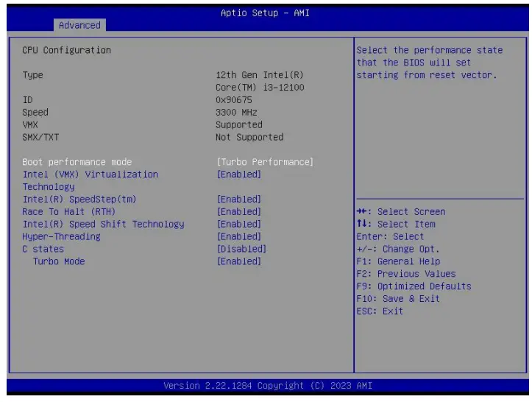Click the Speed label

pos(35,113)
